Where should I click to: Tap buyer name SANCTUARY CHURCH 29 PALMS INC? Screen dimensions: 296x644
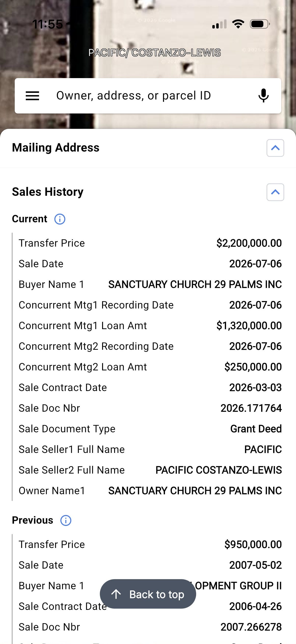(x=195, y=284)
